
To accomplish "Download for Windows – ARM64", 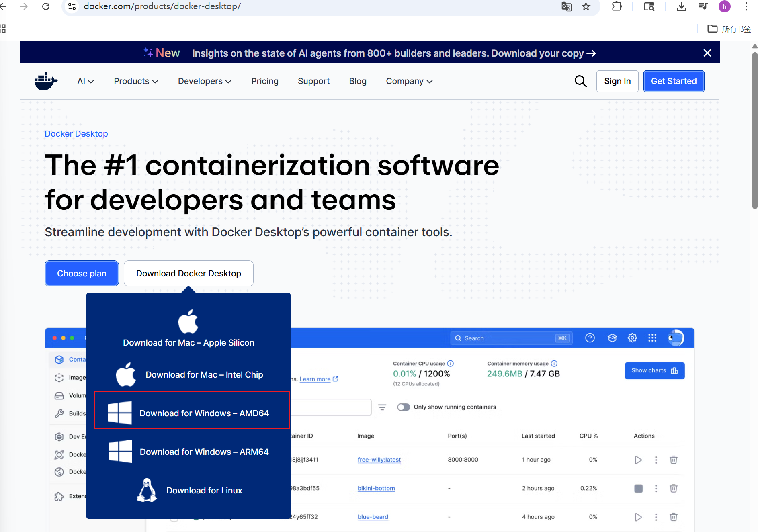I will coord(188,452).
